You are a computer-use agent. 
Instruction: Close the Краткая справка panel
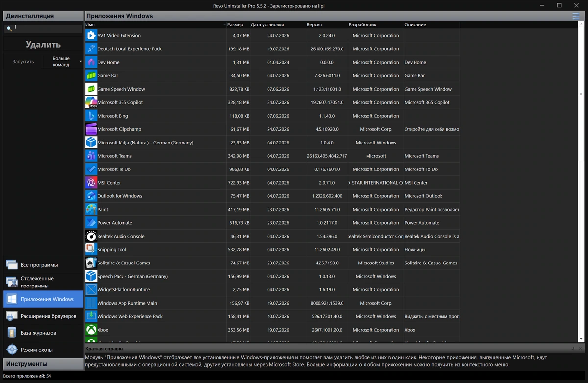click(x=580, y=348)
